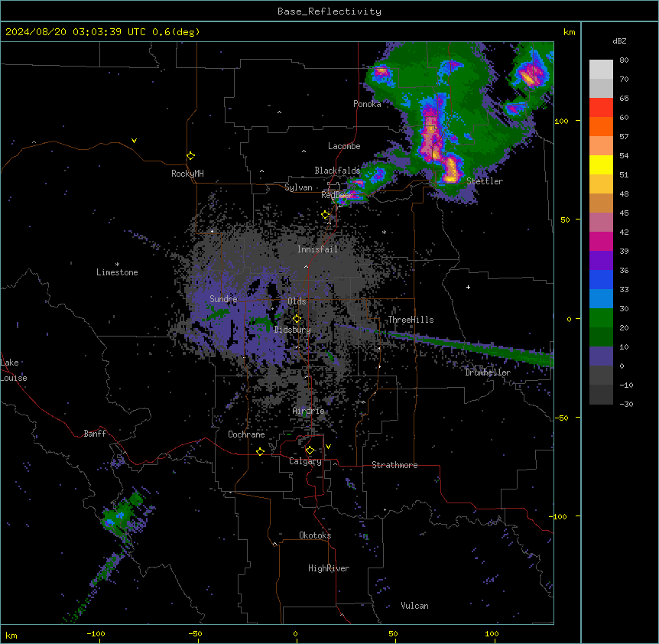Select the yellow diamond marker below Cochrane
659x644 pixels.
[x=260, y=451]
